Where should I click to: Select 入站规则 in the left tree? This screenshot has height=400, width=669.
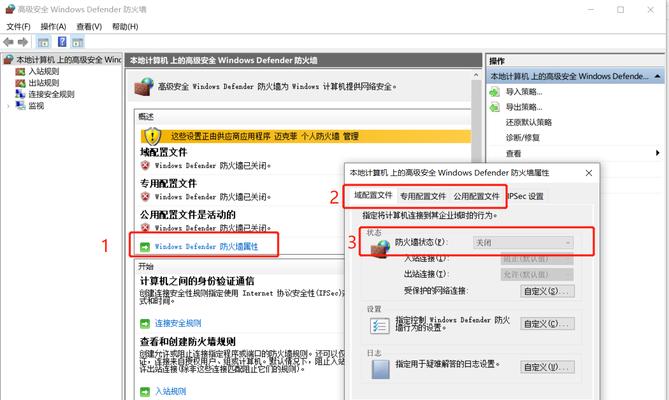pos(44,71)
